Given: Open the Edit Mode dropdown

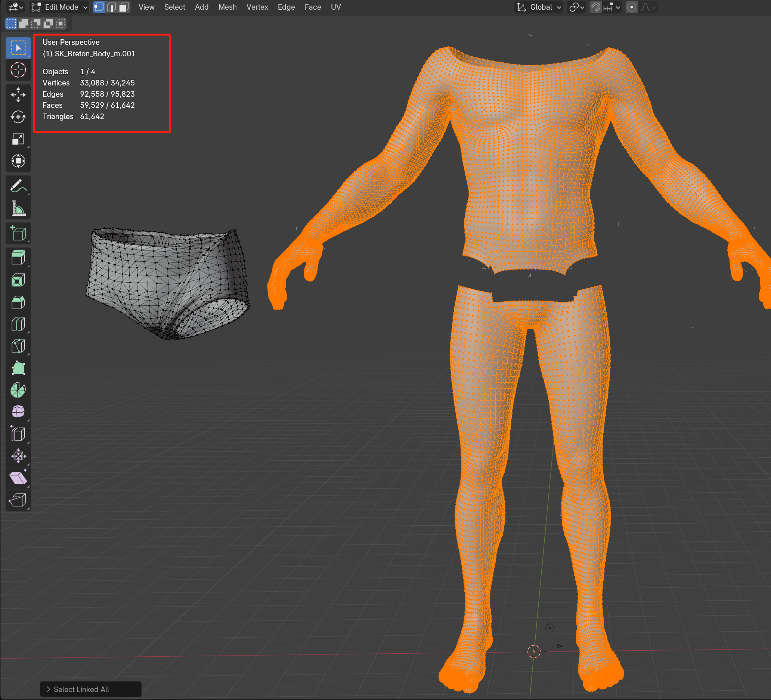Looking at the screenshot, I should pos(59,7).
